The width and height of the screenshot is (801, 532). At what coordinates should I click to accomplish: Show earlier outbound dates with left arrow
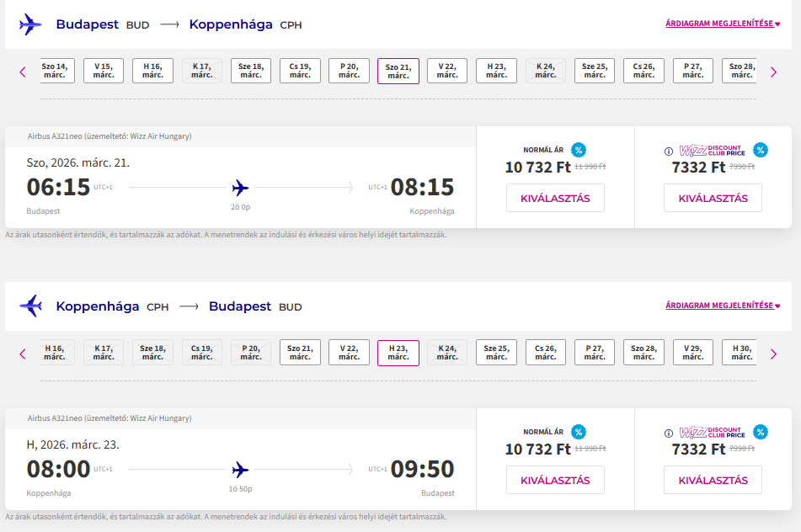click(23, 72)
